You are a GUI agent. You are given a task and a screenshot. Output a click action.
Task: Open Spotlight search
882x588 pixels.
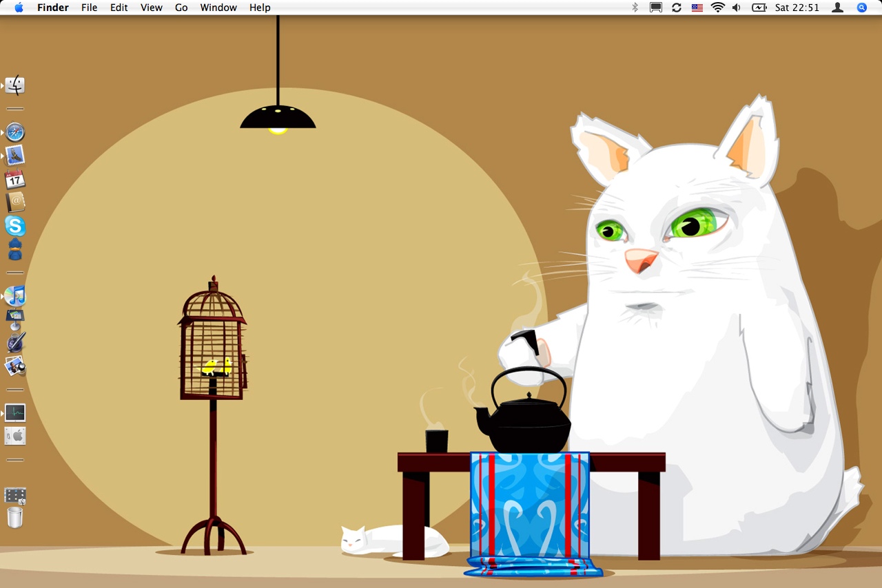[862, 8]
